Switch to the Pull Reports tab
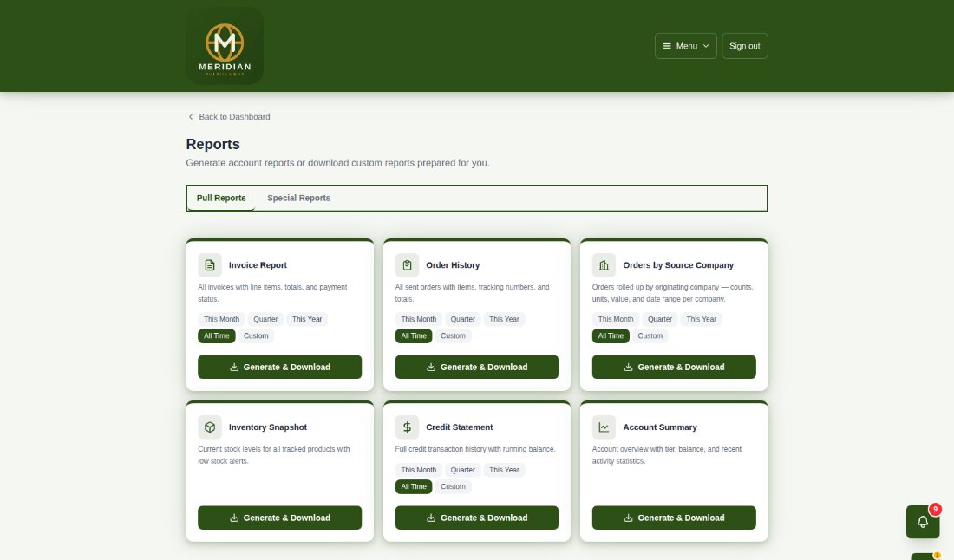The height and width of the screenshot is (560, 954). point(221,199)
